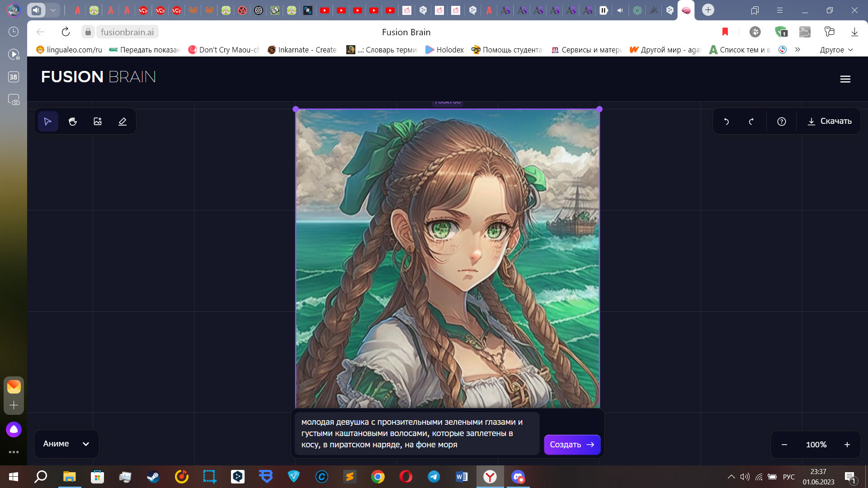Image resolution: width=868 pixels, height=488 pixels.
Task: Click the prompt text input field
Action: pos(416,433)
